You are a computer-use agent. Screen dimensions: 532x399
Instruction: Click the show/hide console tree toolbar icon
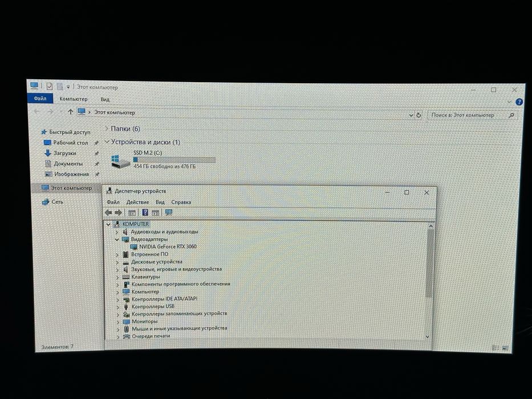pos(132,213)
